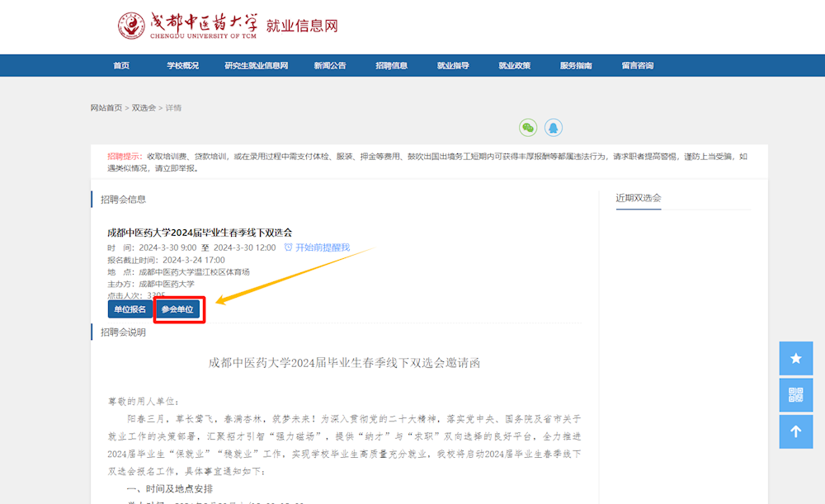The image size is (825, 504).
Task: Select 招聘信息 in navigation bar
Action: [391, 65]
